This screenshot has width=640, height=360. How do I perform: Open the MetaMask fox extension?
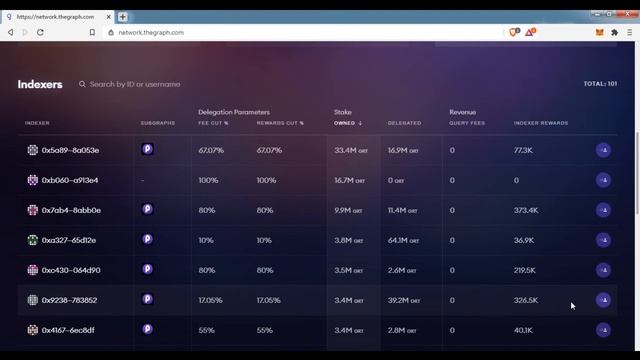599,32
